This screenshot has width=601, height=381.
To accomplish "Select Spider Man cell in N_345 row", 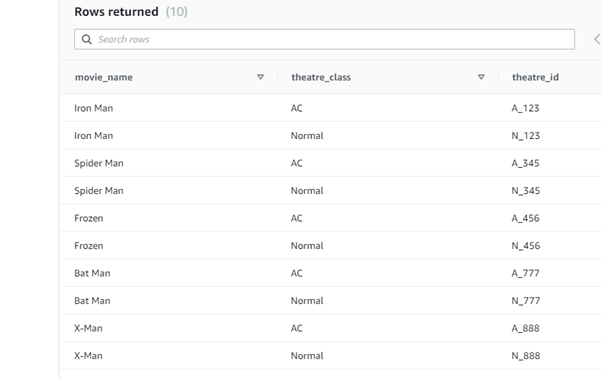I will (x=99, y=191).
